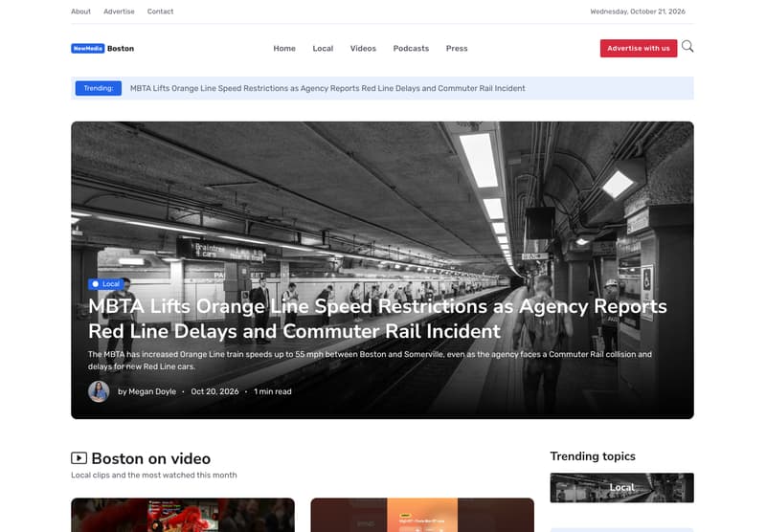Click the 1 min read label

pyautogui.click(x=273, y=391)
